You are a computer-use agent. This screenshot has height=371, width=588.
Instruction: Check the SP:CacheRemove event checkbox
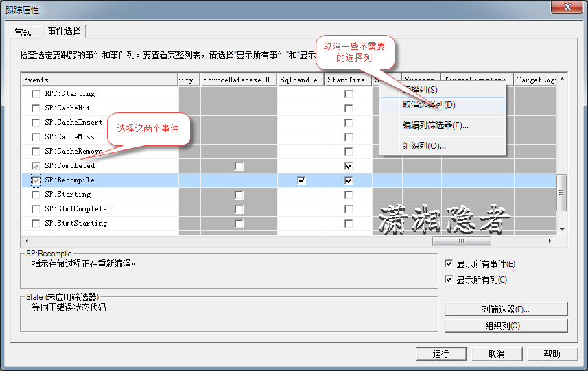(36, 152)
